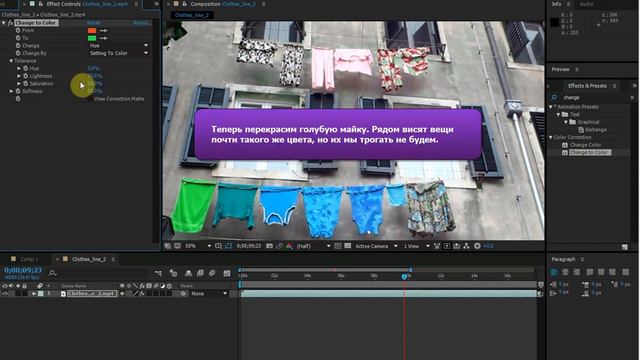Image resolution: width=640 pixels, height=360 pixels.
Task: Click the timeline layer search icon
Action: (x=52, y=273)
